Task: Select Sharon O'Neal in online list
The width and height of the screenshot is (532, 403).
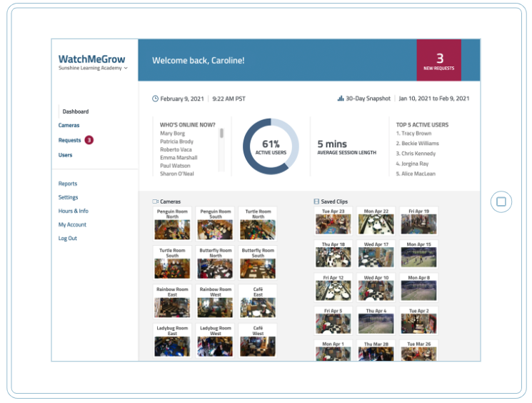Action: pyautogui.click(x=177, y=174)
